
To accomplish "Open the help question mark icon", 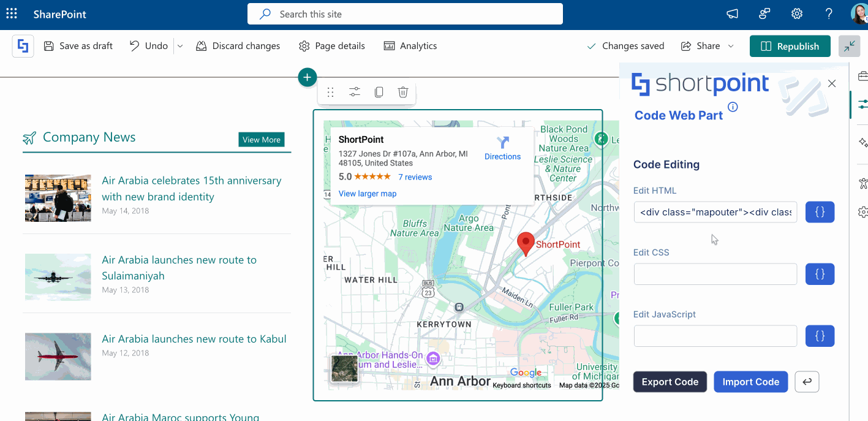I will [829, 13].
